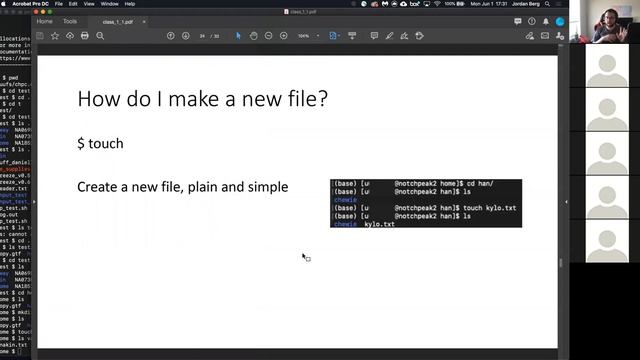Open the Help menu
The width and height of the screenshot is (640, 360).
(x=130, y=4)
